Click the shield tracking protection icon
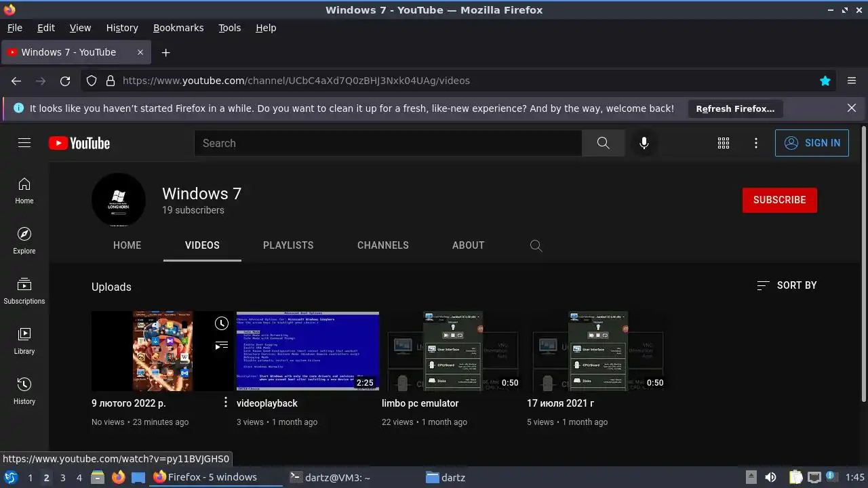The width and height of the screenshot is (868, 488). (92, 81)
